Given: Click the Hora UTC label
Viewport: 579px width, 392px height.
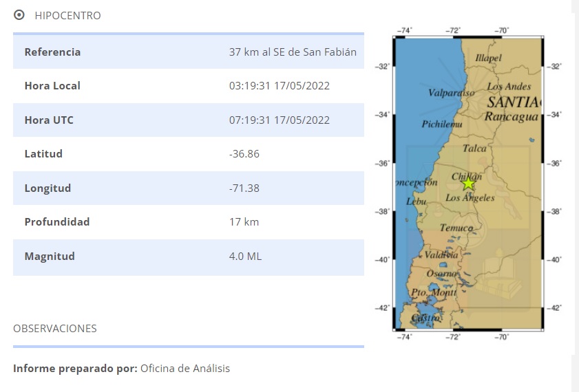Looking at the screenshot, I should point(49,120).
